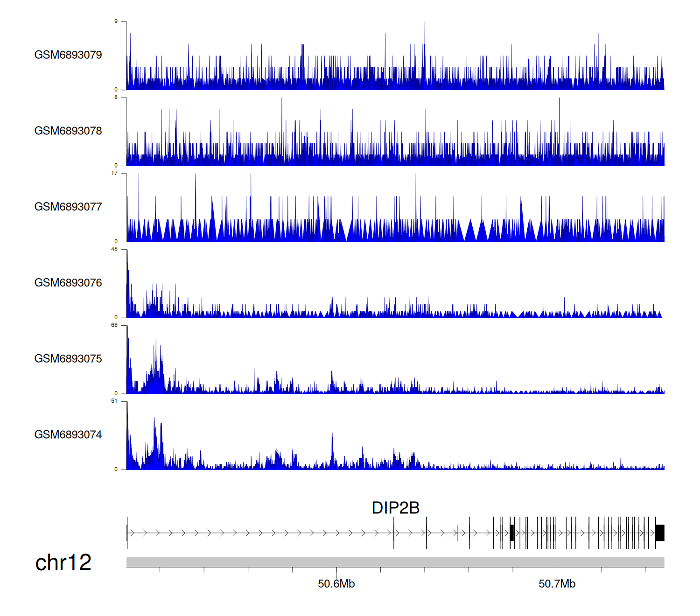Screen dimensions: 700x616
Task: Click the 50.6Mb axis position label
Action: tap(336, 584)
